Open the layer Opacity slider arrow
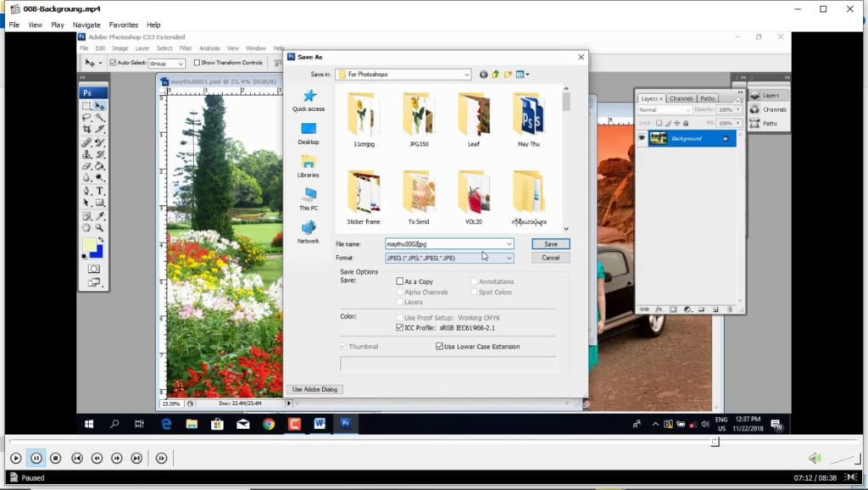Viewport: 868px width, 490px height. coord(738,109)
